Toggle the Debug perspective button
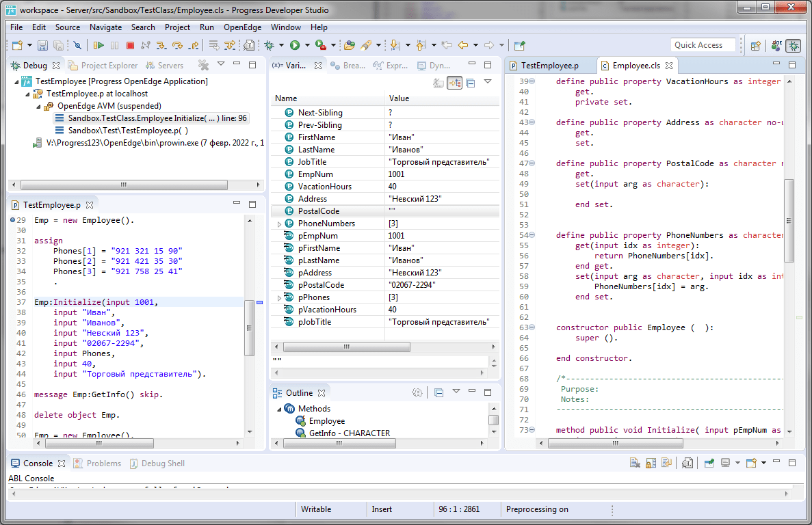812x525 pixels. [x=793, y=46]
